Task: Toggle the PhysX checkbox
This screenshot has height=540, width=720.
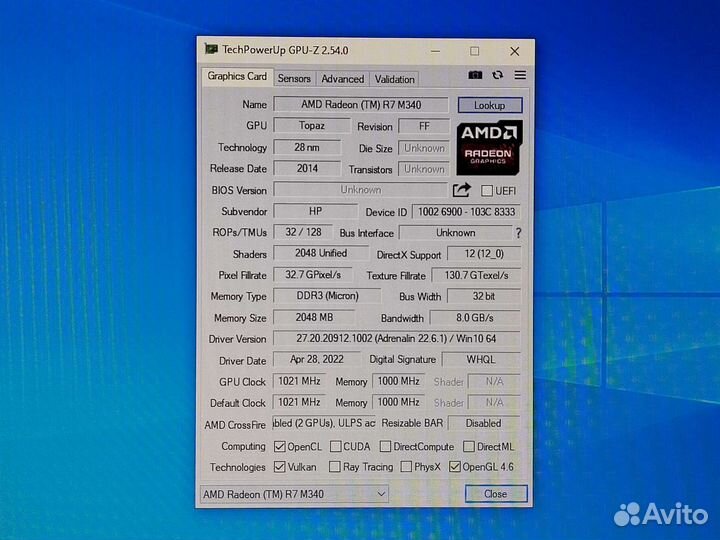Action: tap(406, 467)
